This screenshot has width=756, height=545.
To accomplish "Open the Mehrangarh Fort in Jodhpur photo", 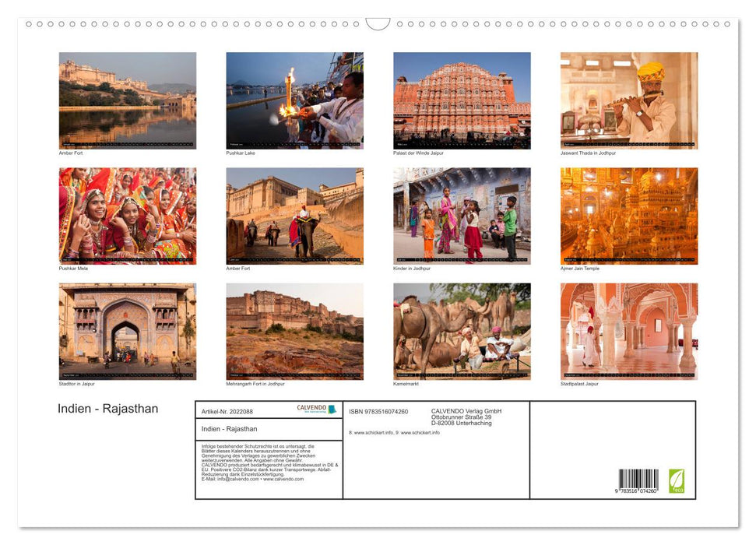I will [x=294, y=330].
